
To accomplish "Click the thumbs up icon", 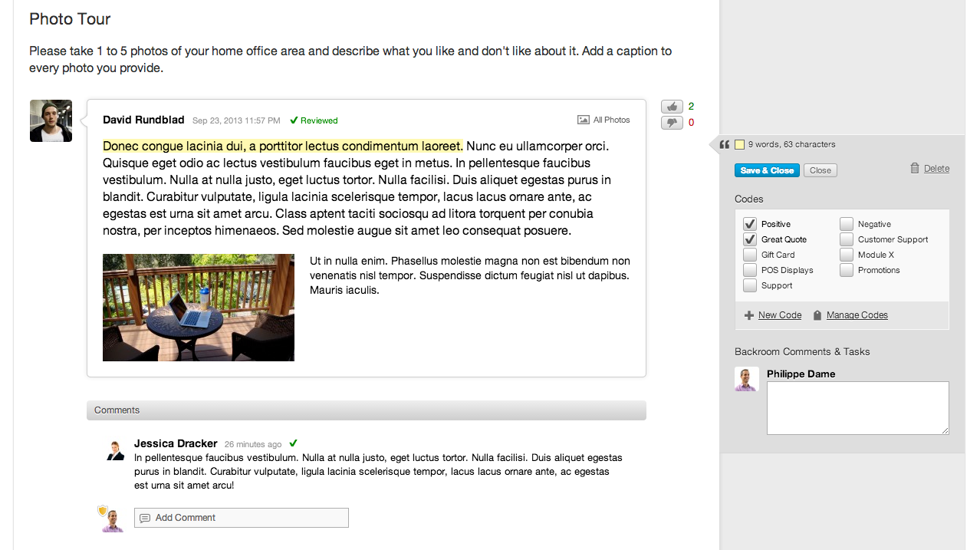I will coord(672,107).
